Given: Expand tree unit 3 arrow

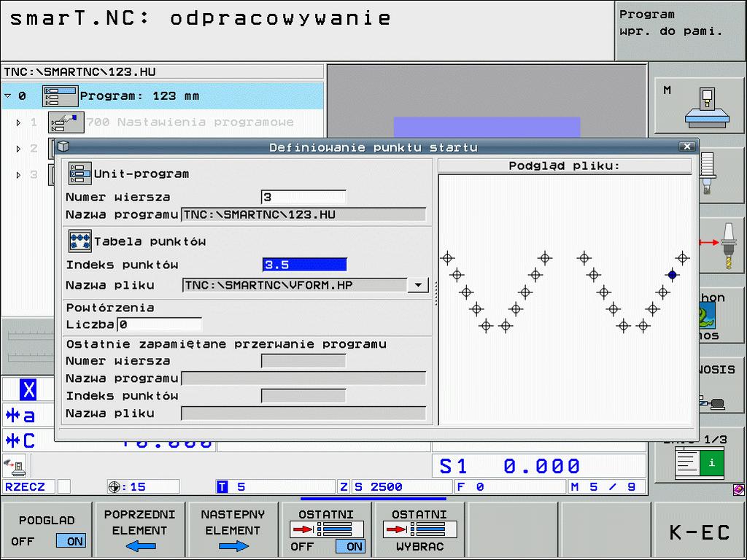Looking at the screenshot, I should 18,175.
